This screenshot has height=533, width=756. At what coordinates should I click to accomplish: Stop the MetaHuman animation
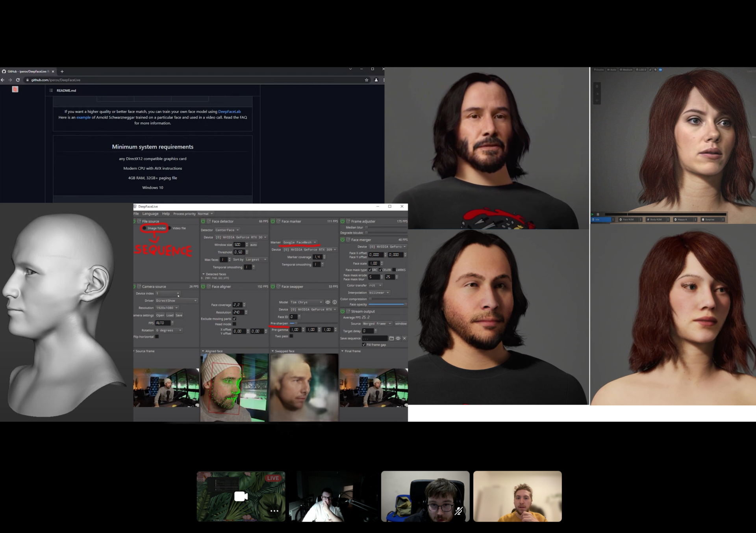(598, 214)
